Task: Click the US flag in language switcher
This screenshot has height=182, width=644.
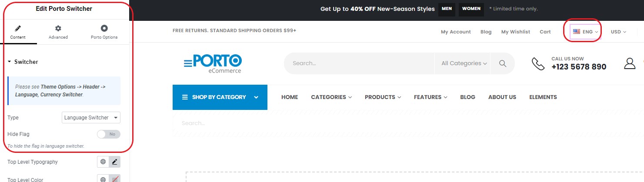Action: (x=577, y=32)
